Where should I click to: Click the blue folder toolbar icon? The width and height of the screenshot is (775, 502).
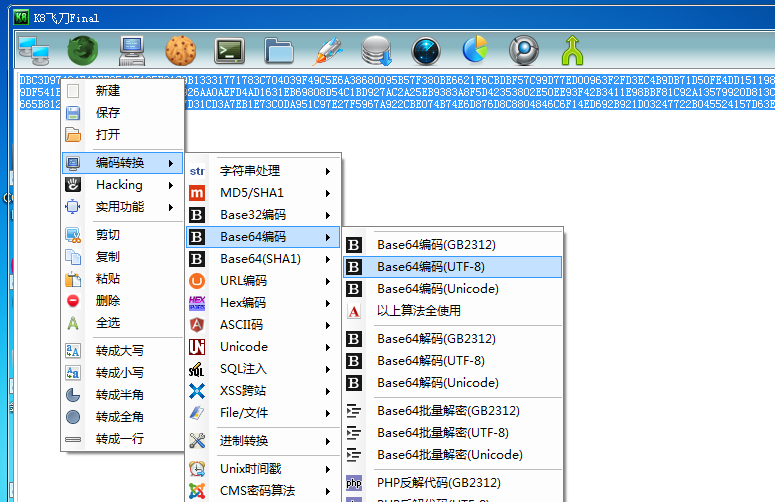279,48
